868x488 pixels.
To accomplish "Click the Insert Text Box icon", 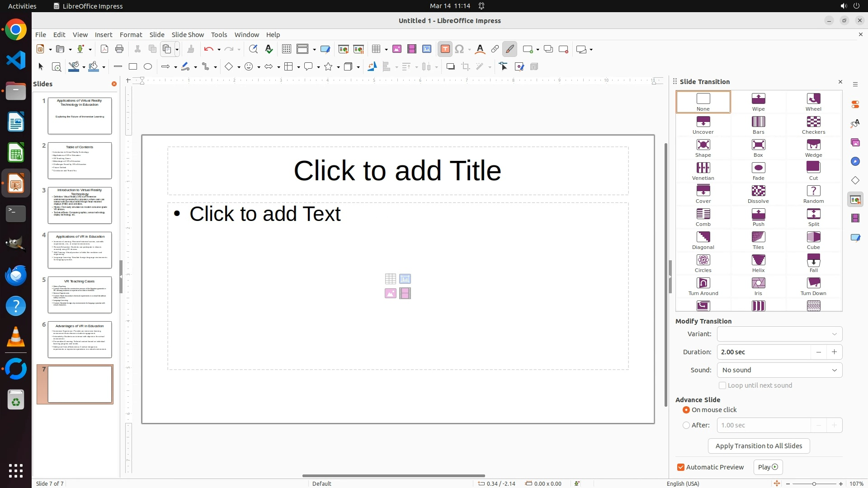I will 445,49.
